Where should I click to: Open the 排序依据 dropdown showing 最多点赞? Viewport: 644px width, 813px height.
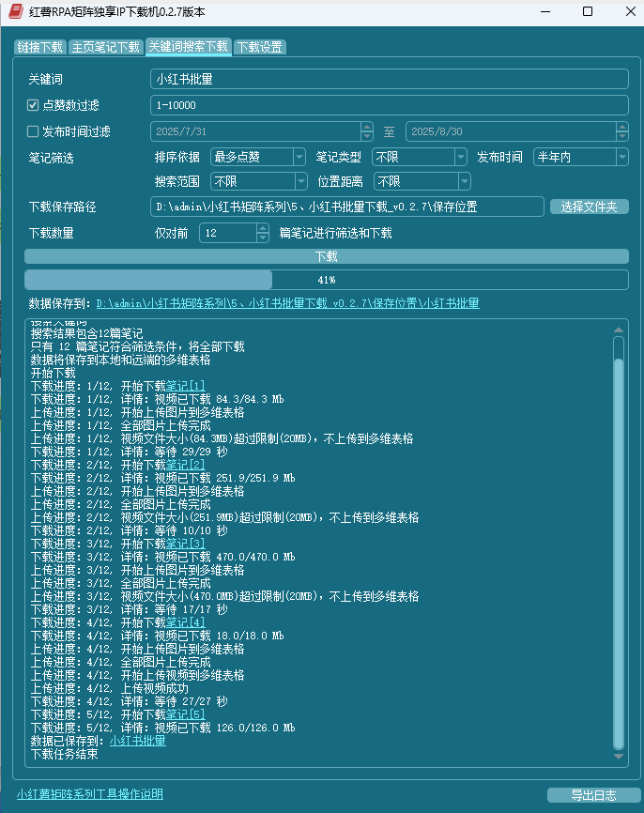point(258,157)
